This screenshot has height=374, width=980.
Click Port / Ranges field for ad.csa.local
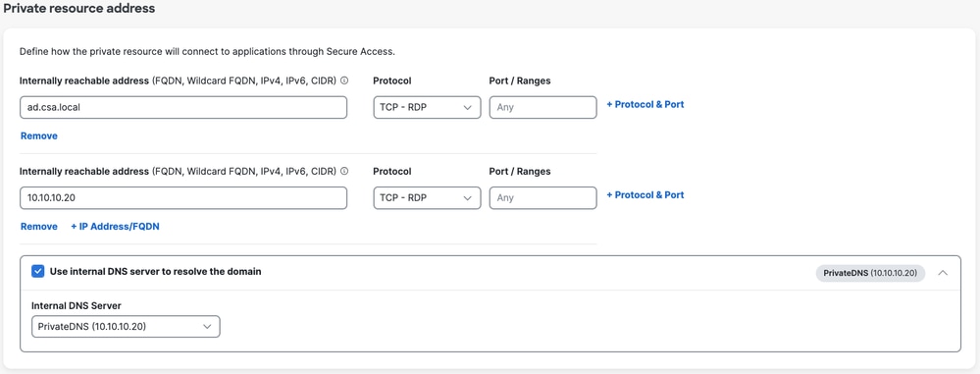[x=543, y=107]
